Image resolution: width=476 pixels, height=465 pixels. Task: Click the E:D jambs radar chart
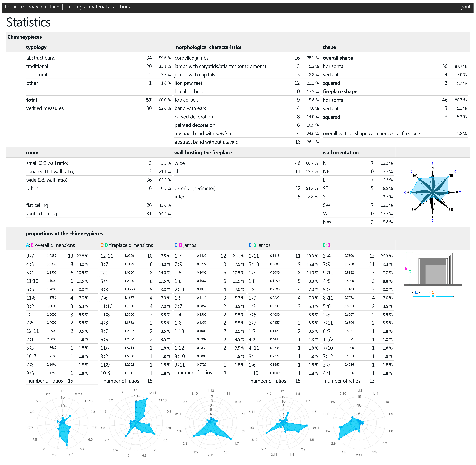(283, 423)
